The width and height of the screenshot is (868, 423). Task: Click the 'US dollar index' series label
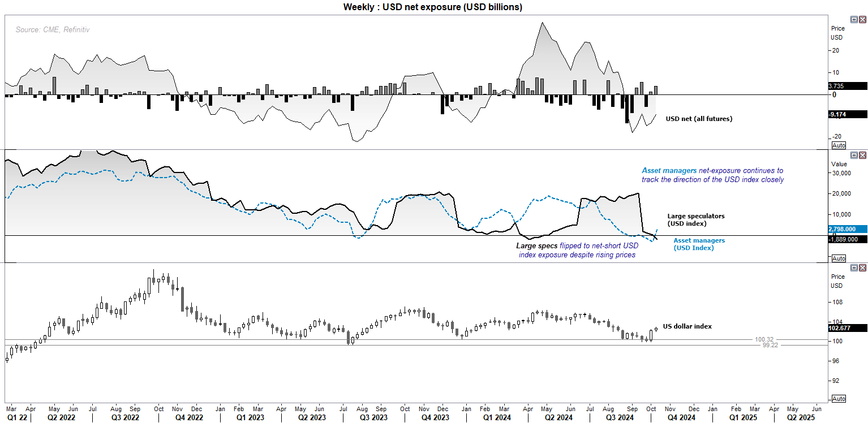click(687, 326)
